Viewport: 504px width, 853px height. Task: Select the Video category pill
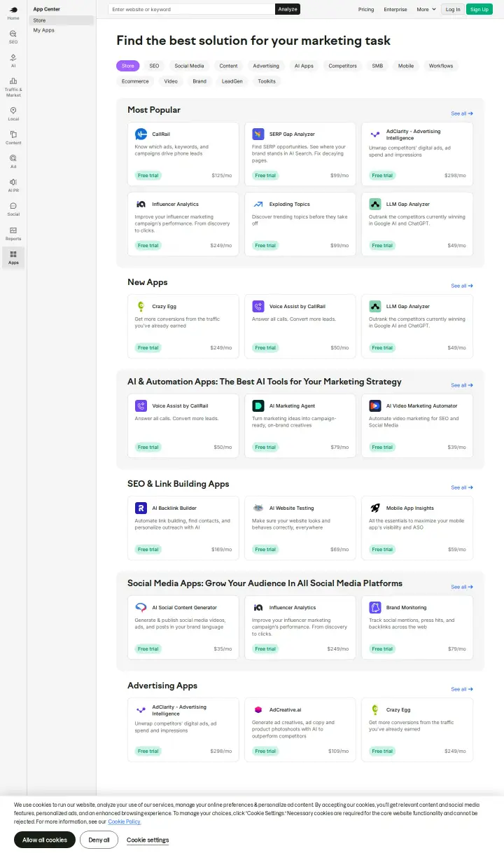[x=171, y=81]
